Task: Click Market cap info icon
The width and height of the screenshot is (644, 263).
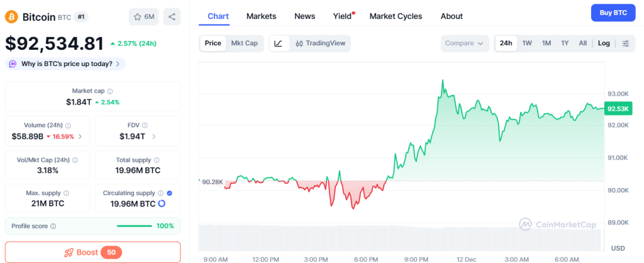Action: (x=110, y=91)
